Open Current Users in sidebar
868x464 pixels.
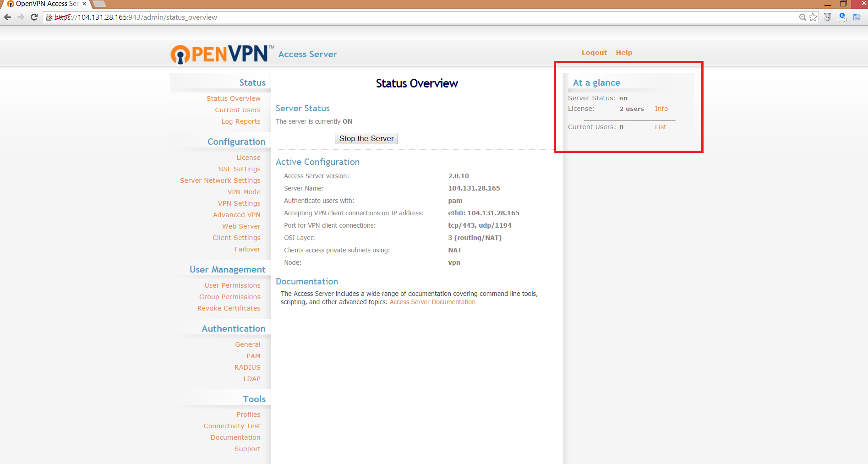(x=238, y=110)
